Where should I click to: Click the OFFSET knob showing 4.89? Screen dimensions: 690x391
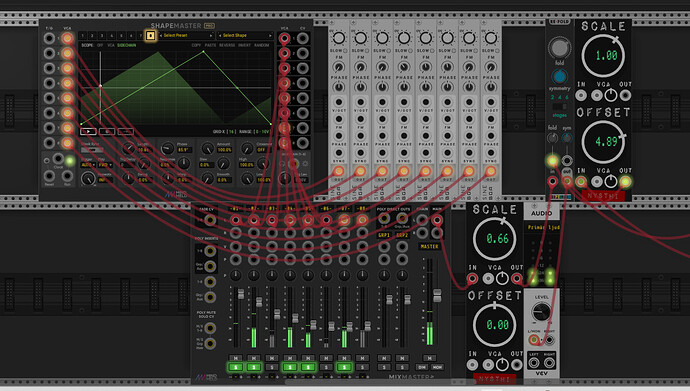[603, 142]
